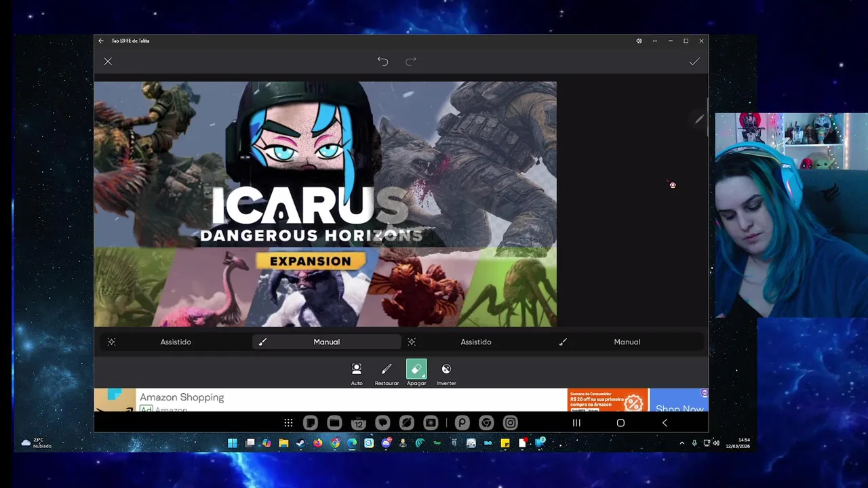Open Samsung Notes in the tablet dock
868x488 pixels.
[310, 423]
